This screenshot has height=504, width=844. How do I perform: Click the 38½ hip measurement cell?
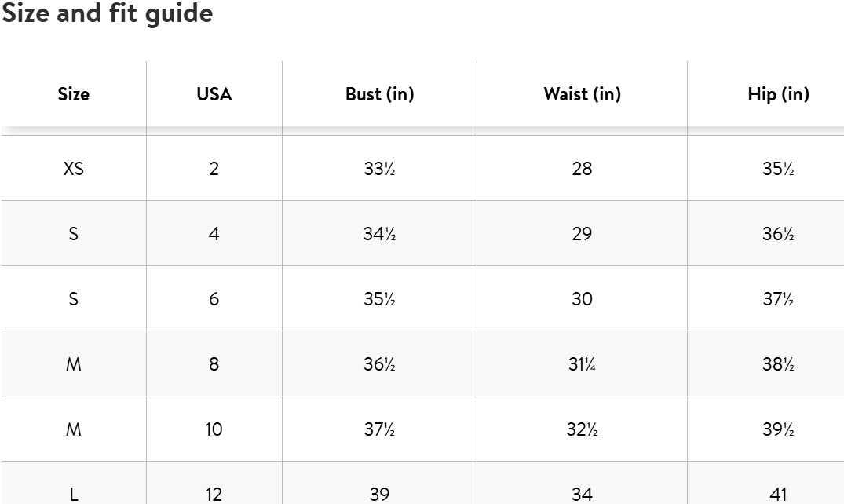coord(778,364)
